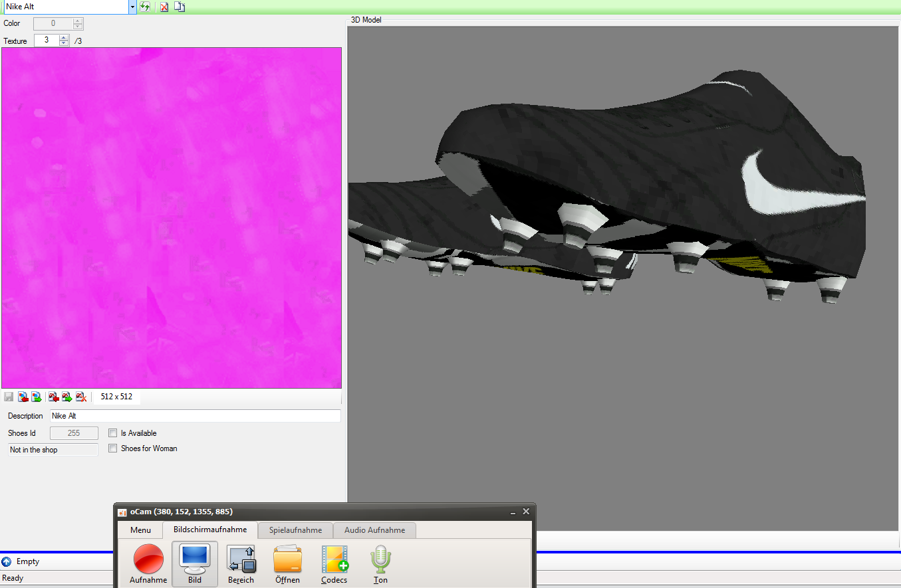Click the remove texture icon with red X

coord(81,397)
